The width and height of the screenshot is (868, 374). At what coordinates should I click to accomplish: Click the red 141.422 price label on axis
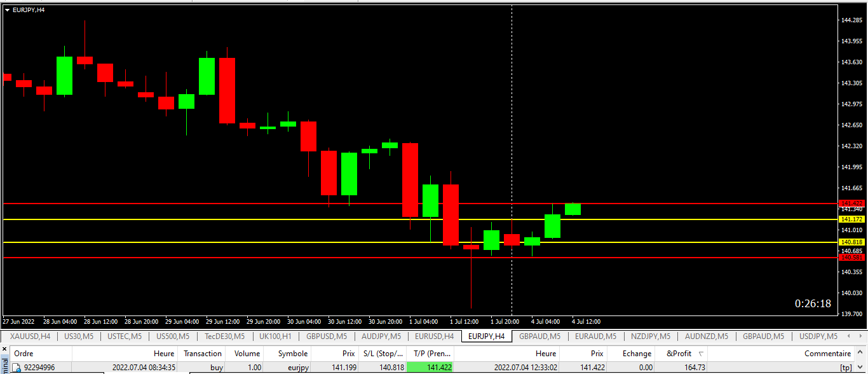click(851, 203)
